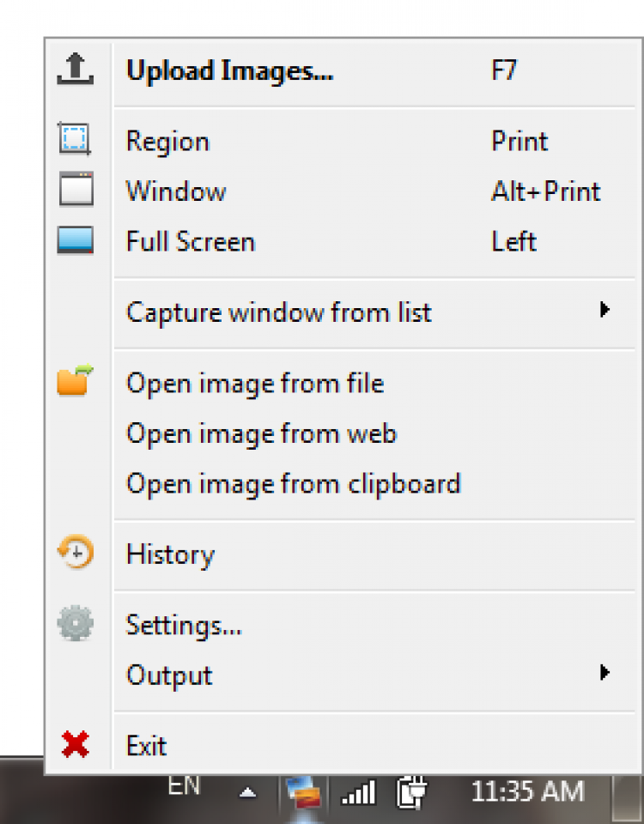Expand the Output submenu arrow

point(605,673)
